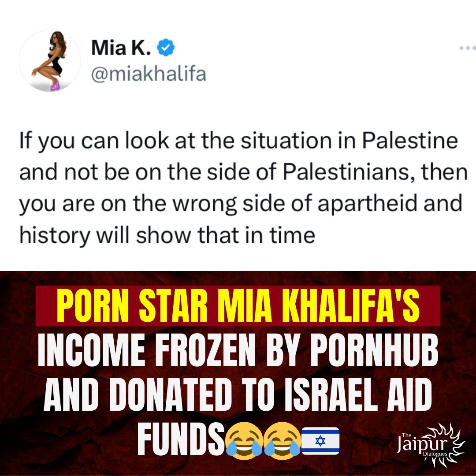
Task: Click the last tweet line about history
Action: coord(167,235)
